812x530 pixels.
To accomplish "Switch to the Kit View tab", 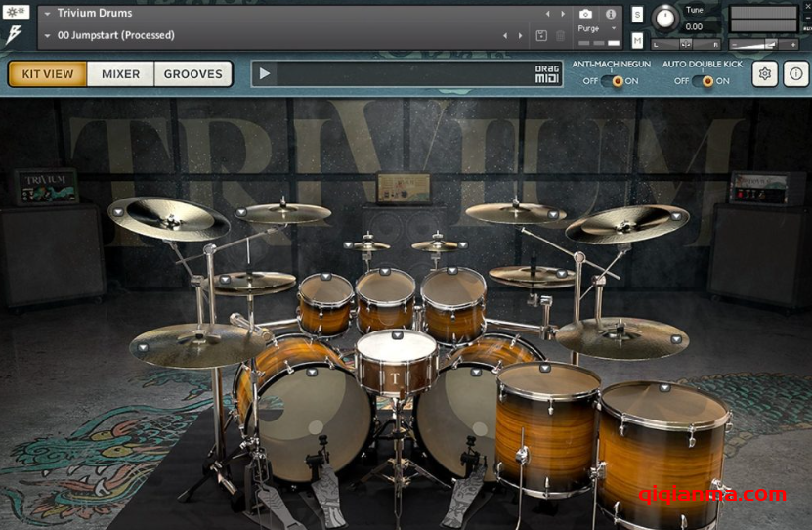I will [48, 74].
